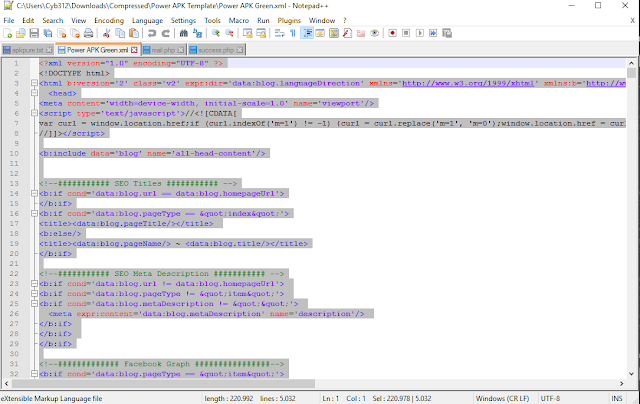Copy the selection using the Copy icon
The height and width of the screenshot is (404, 640).
pyautogui.click(x=120, y=33)
